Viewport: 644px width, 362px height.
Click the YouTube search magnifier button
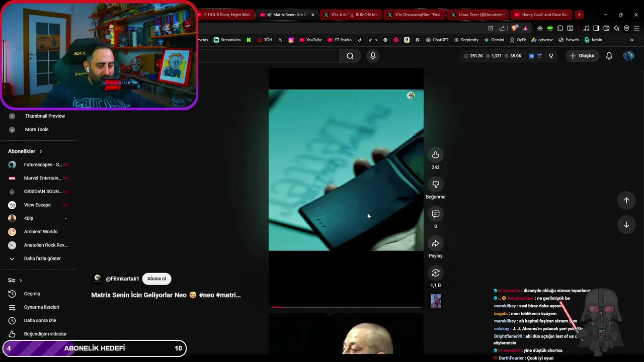coord(350,56)
